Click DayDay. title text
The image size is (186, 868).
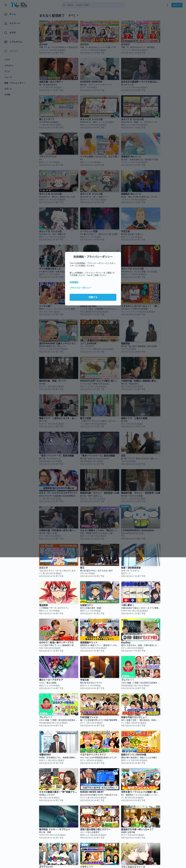tap(126, 643)
